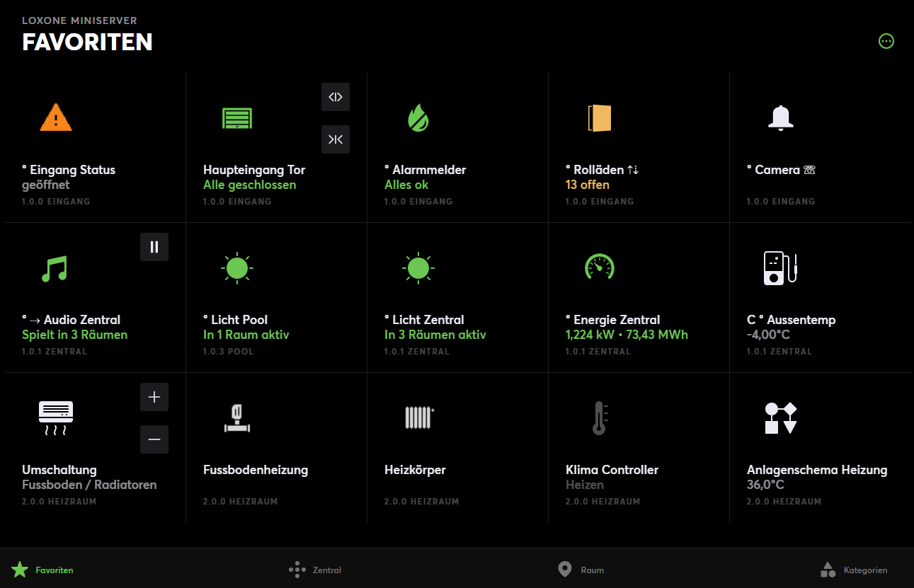This screenshot has height=588, width=914.
Task: Increase Umschaltung with the plus button
Action: [x=154, y=397]
